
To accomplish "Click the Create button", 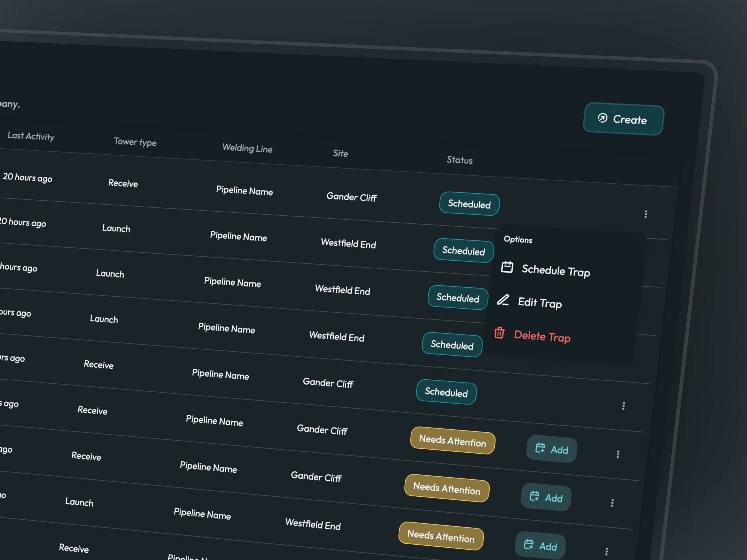I will coord(623,119).
